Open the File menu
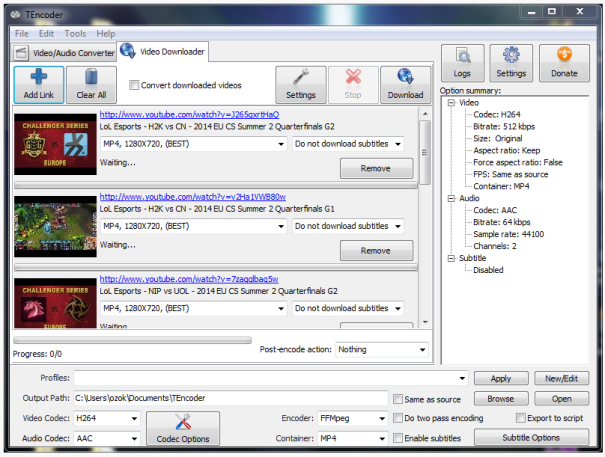 coord(22,34)
